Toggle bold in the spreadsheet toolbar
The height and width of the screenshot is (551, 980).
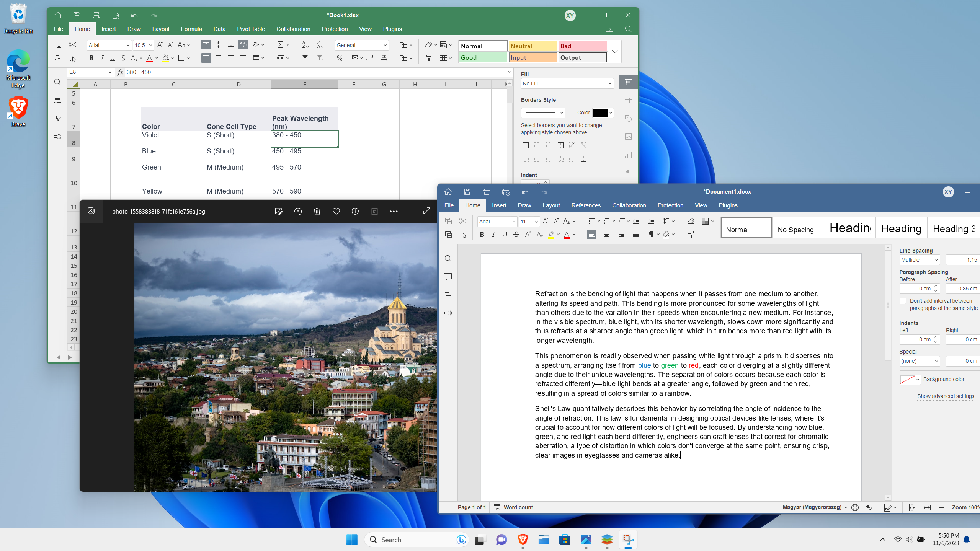91,58
